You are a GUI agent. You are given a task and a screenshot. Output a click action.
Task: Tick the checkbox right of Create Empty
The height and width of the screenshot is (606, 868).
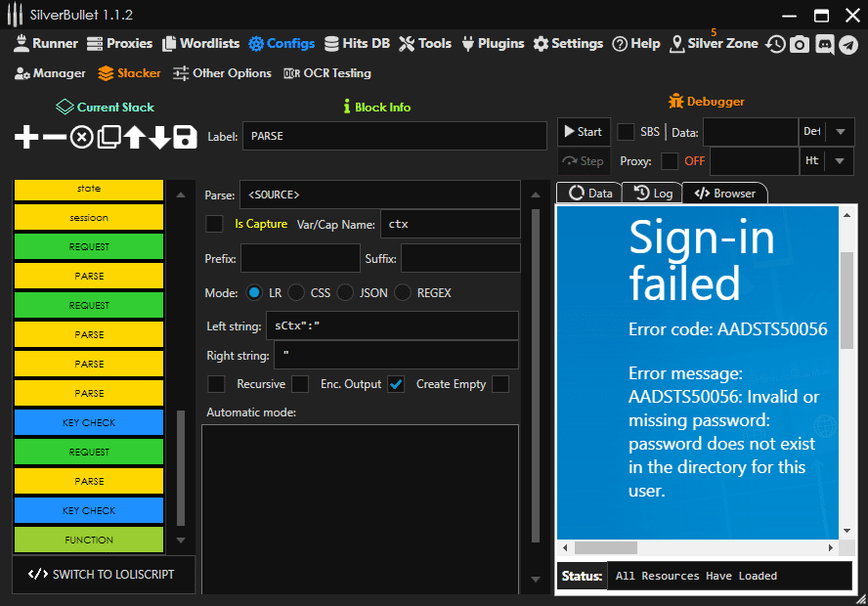tap(500, 383)
